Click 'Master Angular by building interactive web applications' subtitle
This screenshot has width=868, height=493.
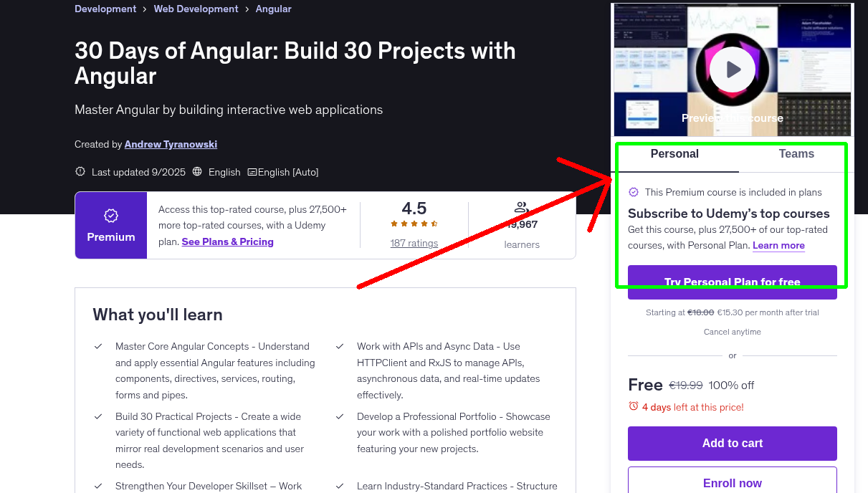[229, 110]
